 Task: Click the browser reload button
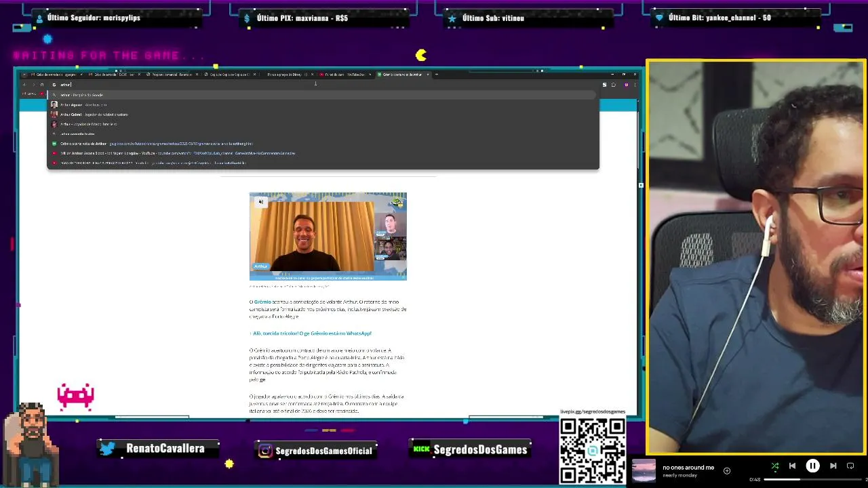[42, 85]
